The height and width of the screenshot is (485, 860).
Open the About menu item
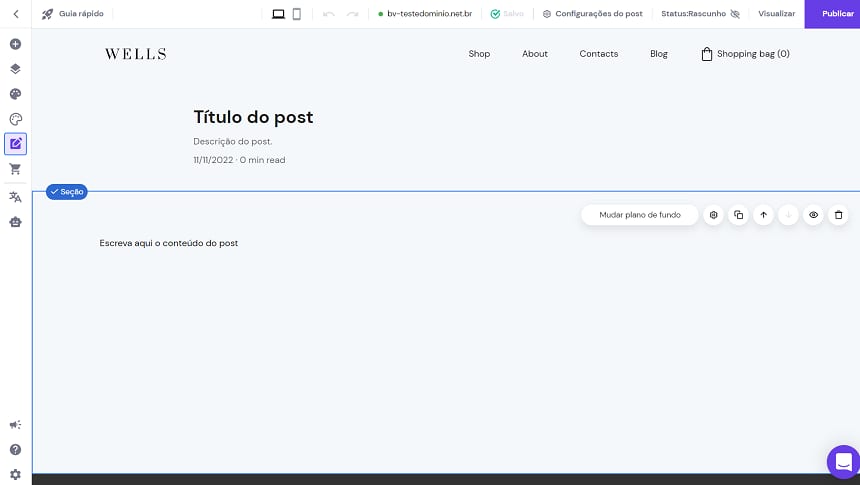coord(535,54)
